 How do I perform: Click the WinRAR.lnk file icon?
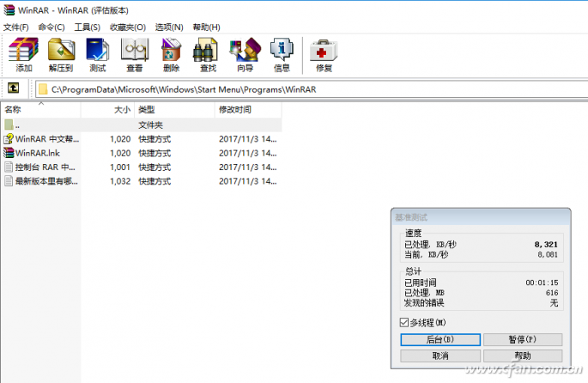tap(9, 153)
